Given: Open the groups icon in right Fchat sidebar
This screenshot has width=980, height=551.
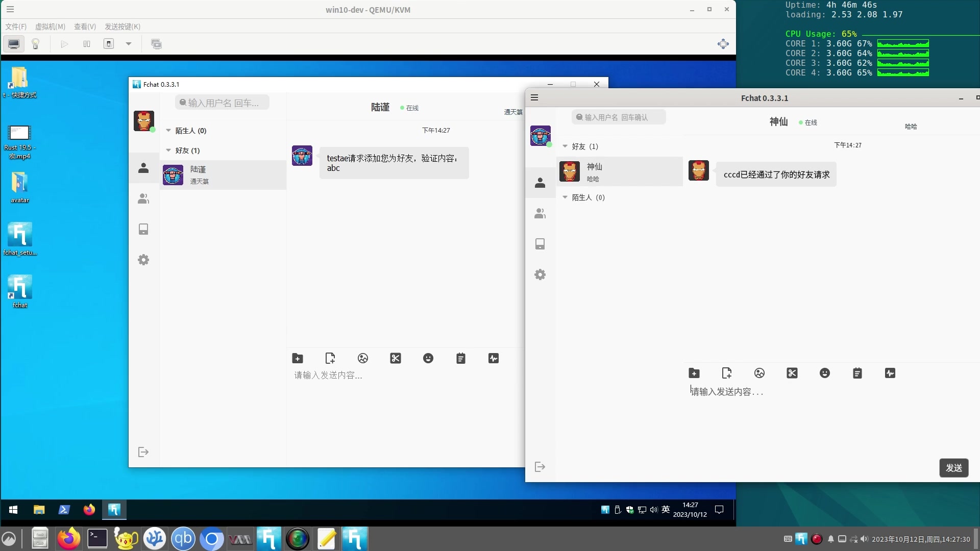Looking at the screenshot, I should coord(540,214).
